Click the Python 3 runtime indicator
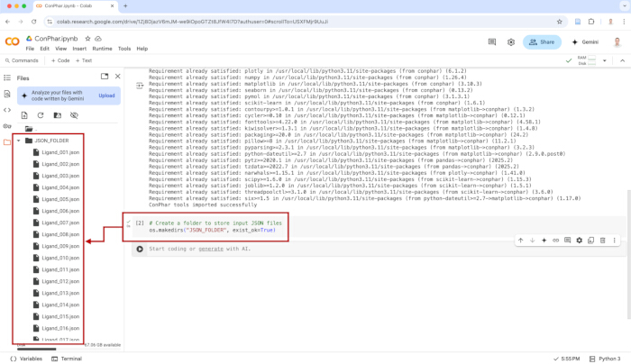Viewport: 631px width, 364px height. coord(605,359)
